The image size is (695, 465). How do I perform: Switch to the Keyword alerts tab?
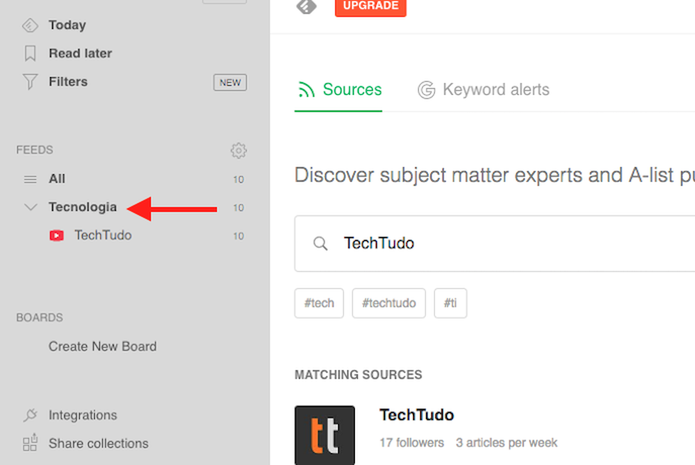[x=483, y=90]
